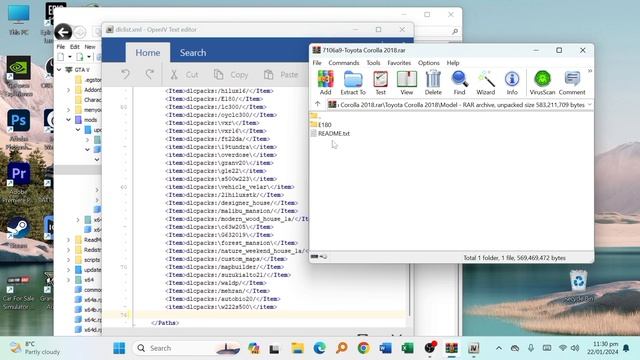The image size is (640, 360).
Task: Open the Help menu in WinRAR
Action: click(453, 63)
